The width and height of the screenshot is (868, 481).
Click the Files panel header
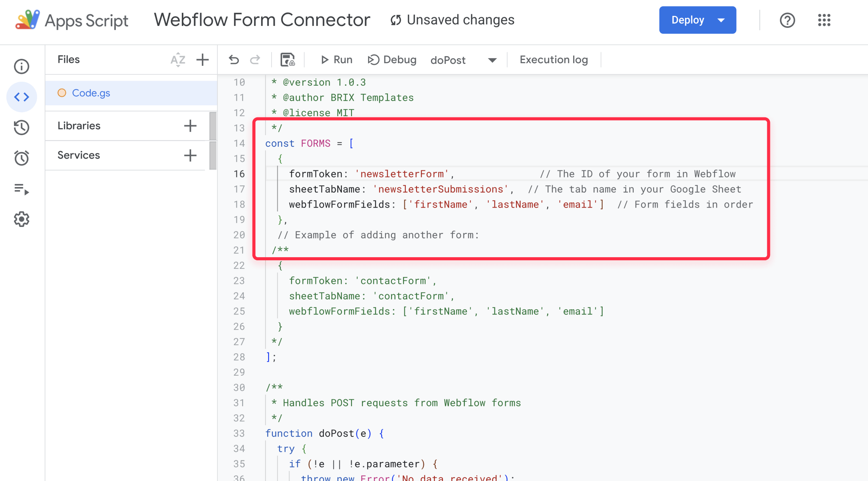click(69, 60)
